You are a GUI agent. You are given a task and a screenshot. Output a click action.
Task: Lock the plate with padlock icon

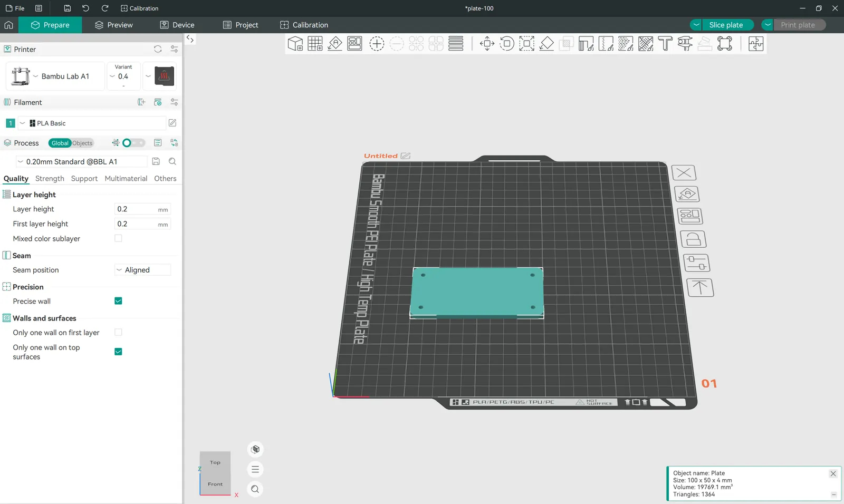693,239
